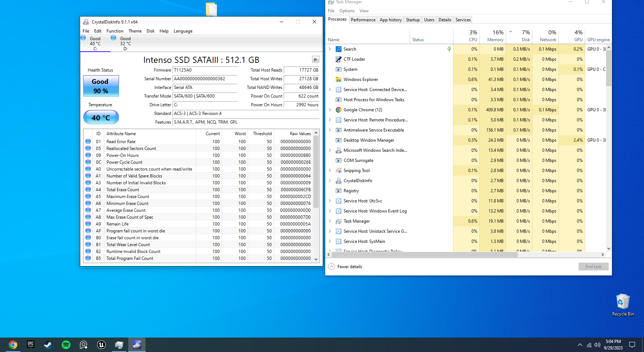Click the scroll-down arrow of attribute list
This screenshot has height=352, width=644.
click(x=316, y=259)
